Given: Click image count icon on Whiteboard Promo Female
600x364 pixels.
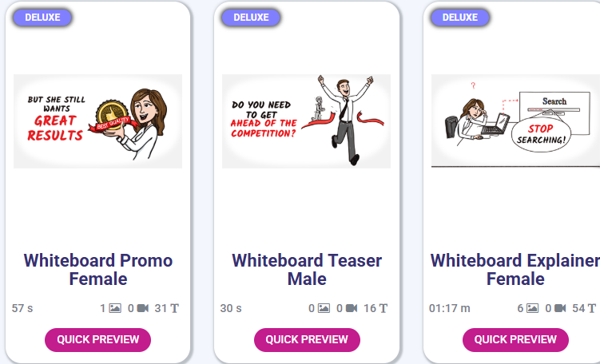Looking at the screenshot, I should 115,308.
